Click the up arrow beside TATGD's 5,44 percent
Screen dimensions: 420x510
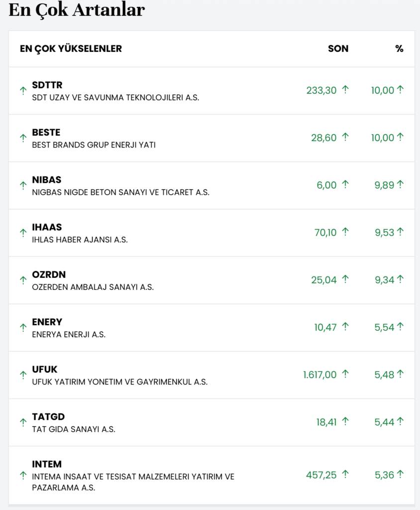(x=400, y=422)
